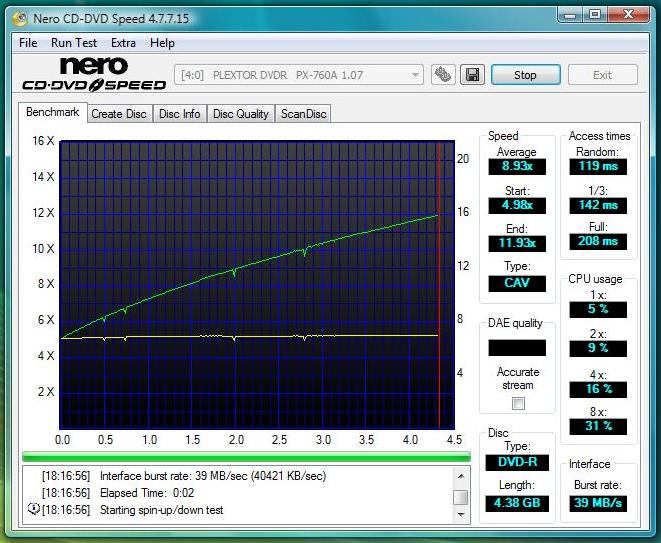Click the Exit button
The width and height of the screenshot is (661, 543).
click(x=602, y=75)
